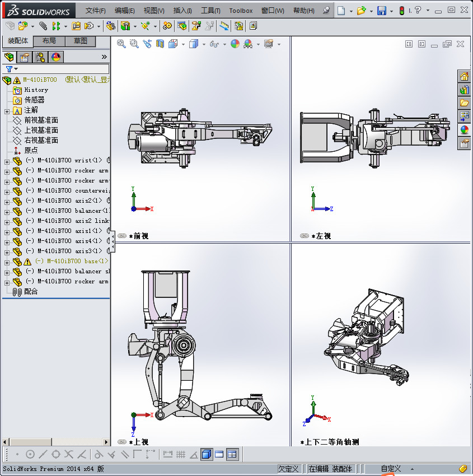This screenshot has height=476, width=473.
Task: Click the panel collapse handle
Action: (113, 242)
